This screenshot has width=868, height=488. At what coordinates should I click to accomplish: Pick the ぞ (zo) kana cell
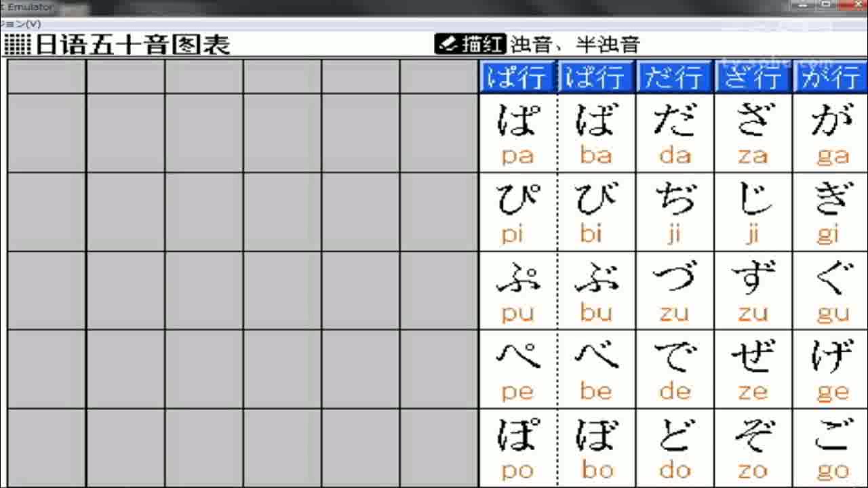pyautogui.click(x=753, y=448)
